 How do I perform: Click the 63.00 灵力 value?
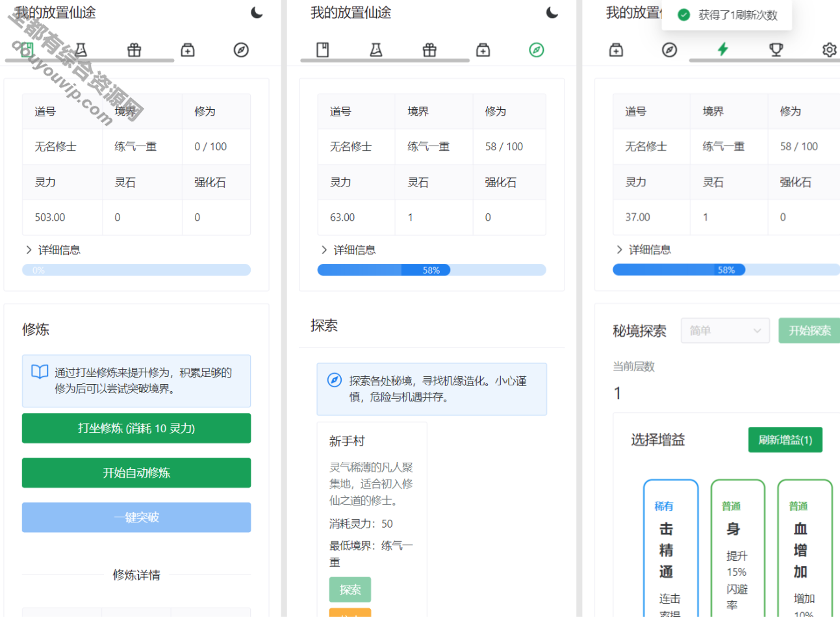tap(342, 217)
